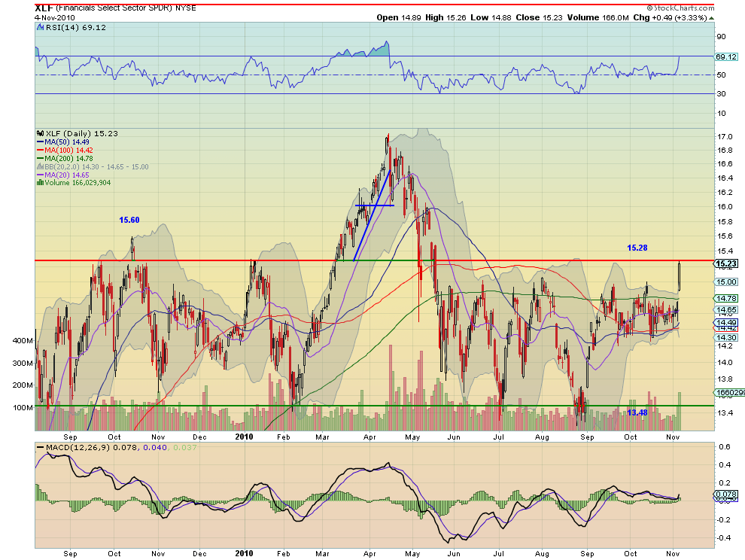Click the Apr label under the price chart

tap(369, 437)
